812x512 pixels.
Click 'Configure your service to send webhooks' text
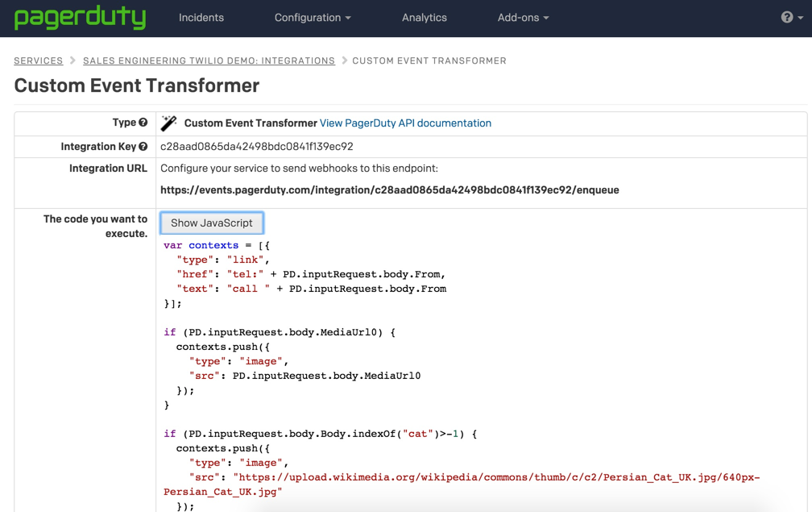pos(299,169)
